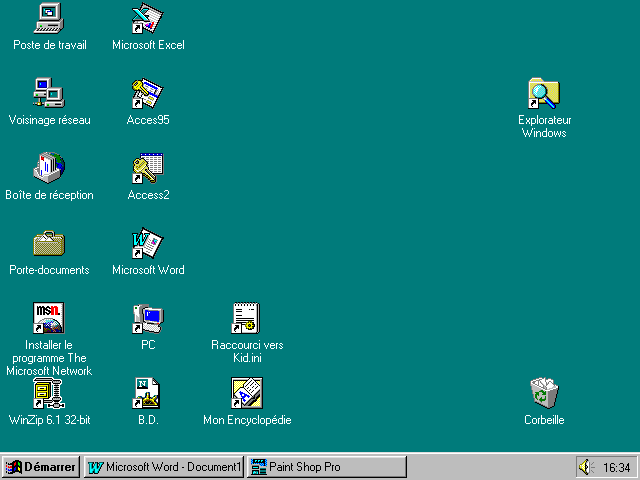Click the "Boîte de réception" label text

pos(49,195)
